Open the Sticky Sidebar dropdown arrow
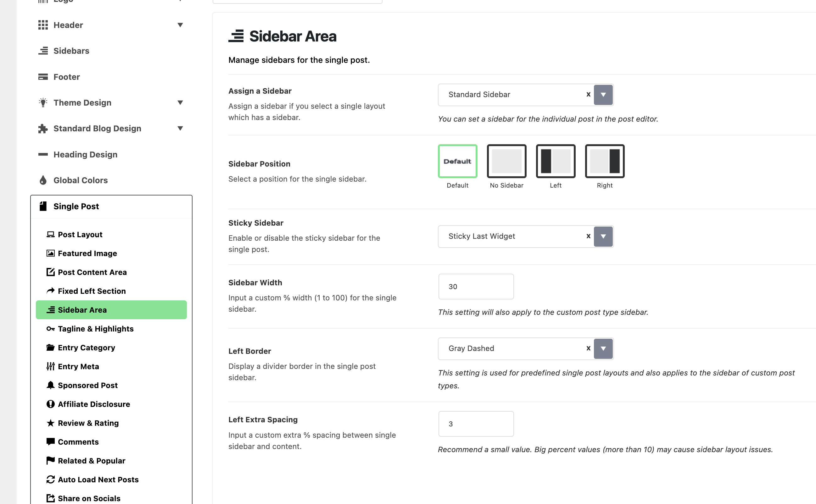 coord(603,236)
